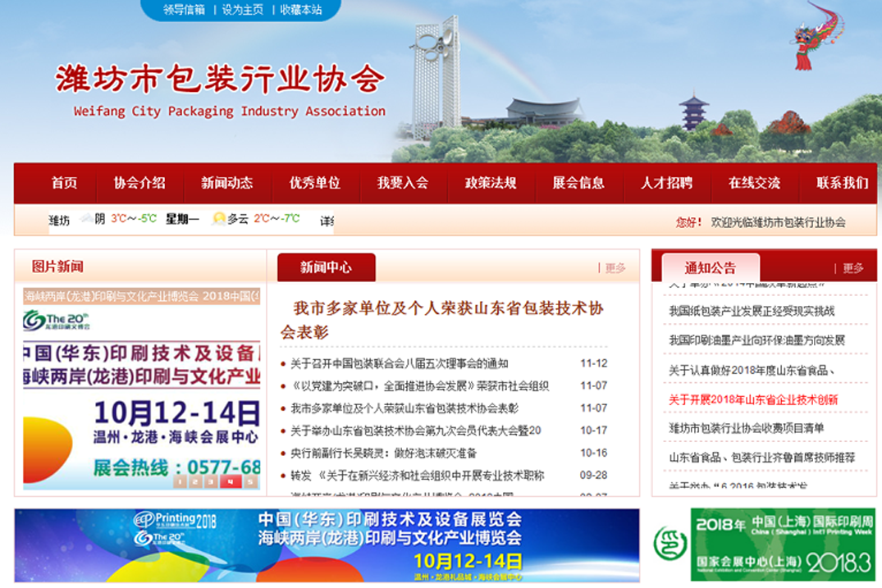Click 更多 in the 通知公告 panel
The width and height of the screenshot is (882, 588).
click(853, 268)
